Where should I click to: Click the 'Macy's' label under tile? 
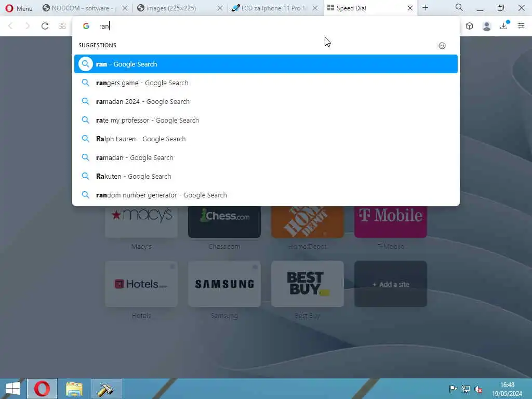[141, 247]
